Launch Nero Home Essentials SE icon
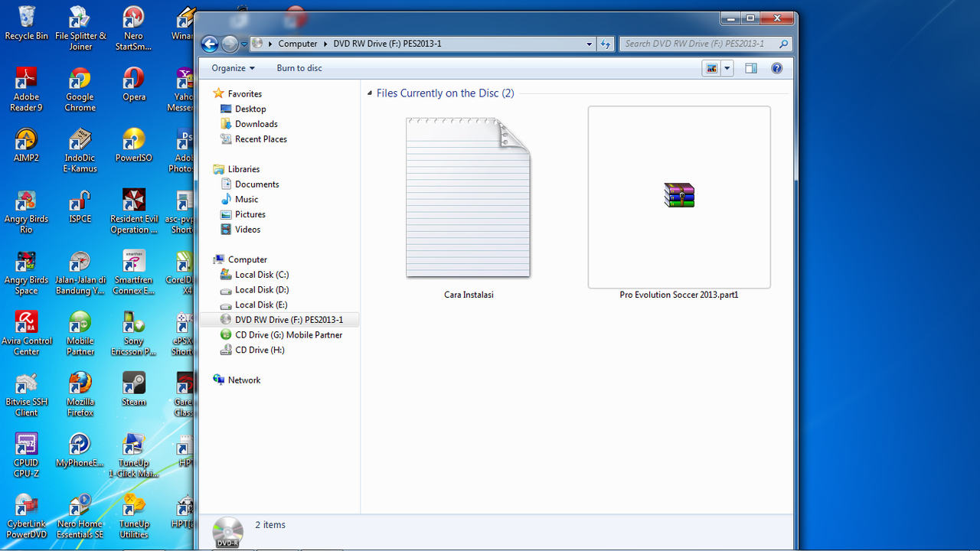This screenshot has width=980, height=551. coord(80,517)
